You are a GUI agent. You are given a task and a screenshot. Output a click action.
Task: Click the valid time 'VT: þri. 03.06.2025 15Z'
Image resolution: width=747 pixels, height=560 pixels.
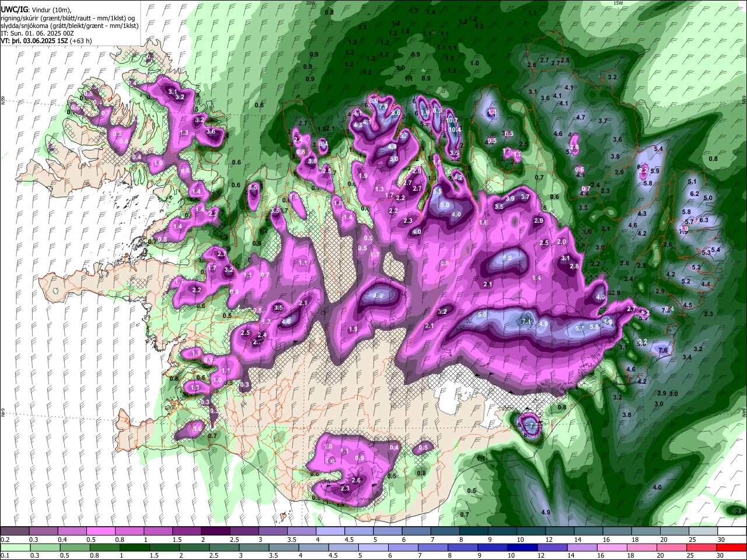point(34,41)
